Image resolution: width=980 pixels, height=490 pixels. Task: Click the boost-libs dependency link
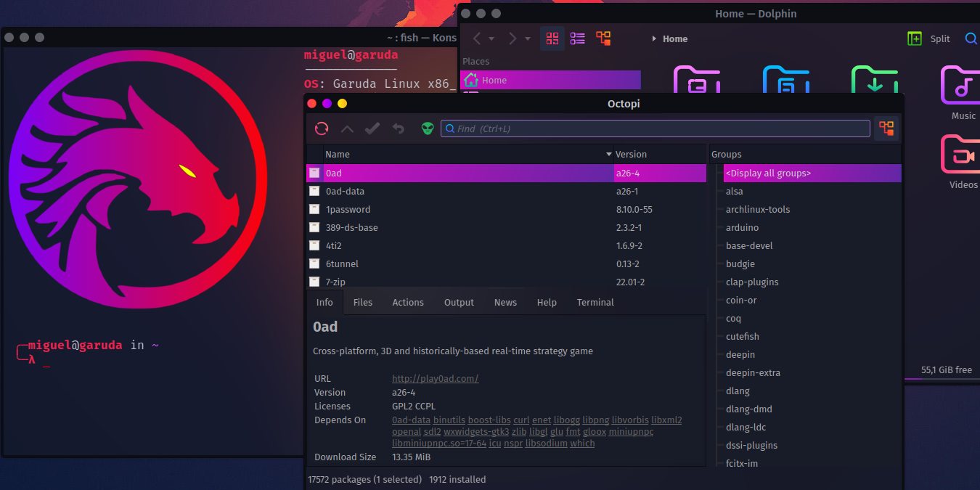tap(489, 420)
